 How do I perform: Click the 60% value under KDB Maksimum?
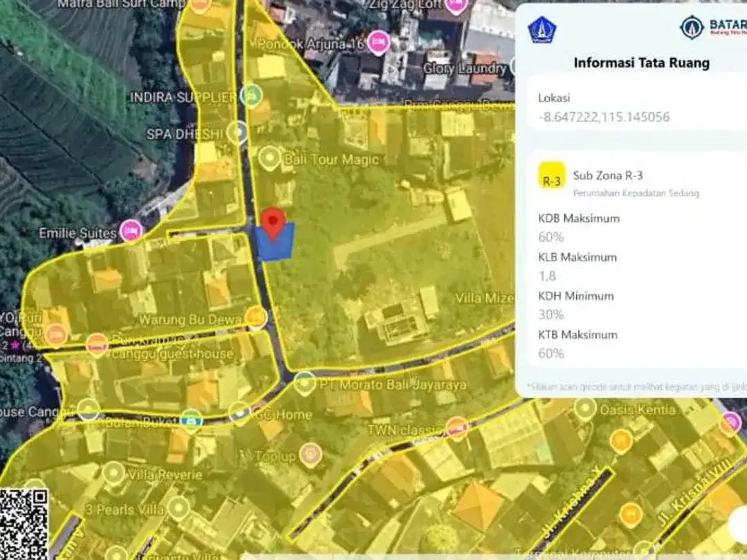(x=551, y=237)
